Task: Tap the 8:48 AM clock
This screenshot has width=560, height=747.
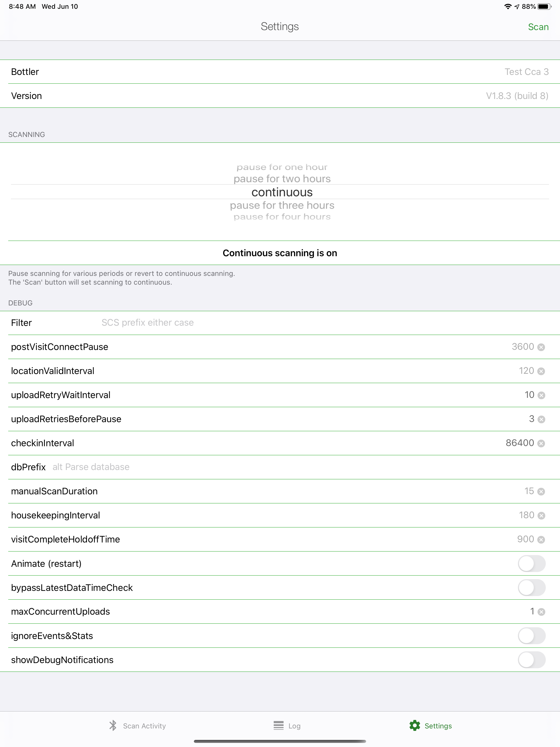Action: point(22,6)
